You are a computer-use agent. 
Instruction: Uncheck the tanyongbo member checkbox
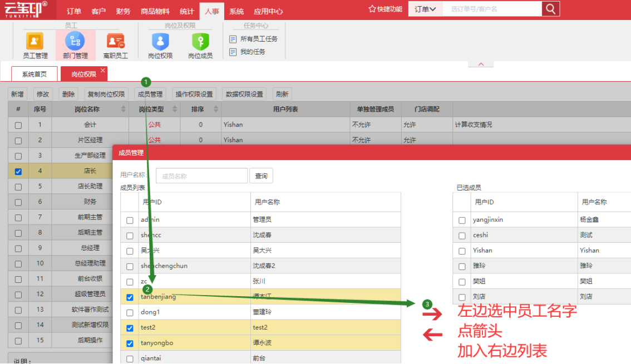[130, 343]
